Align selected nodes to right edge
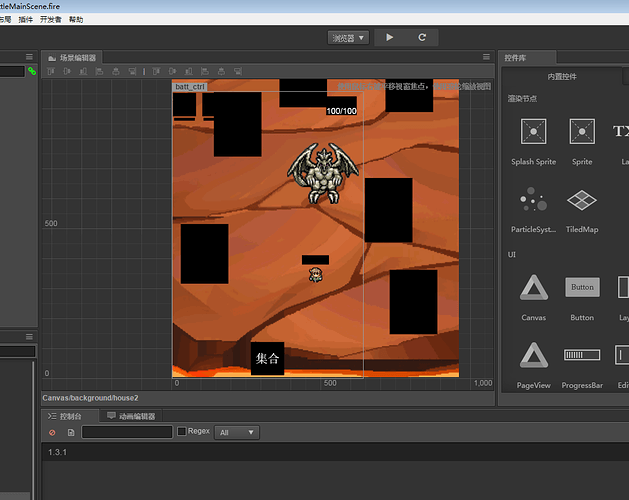629x500 pixels. [132, 71]
